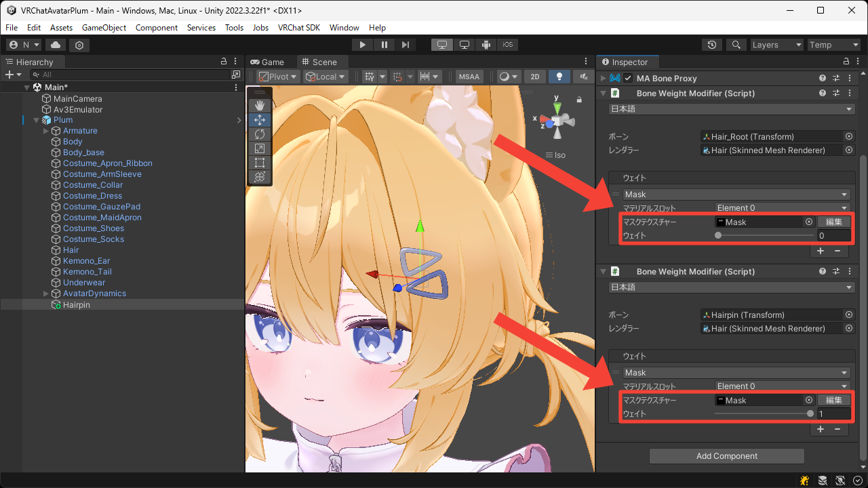Viewport: 868px width, 488px height.
Task: Switch build target to iOS icon
Action: pyautogui.click(x=508, y=45)
